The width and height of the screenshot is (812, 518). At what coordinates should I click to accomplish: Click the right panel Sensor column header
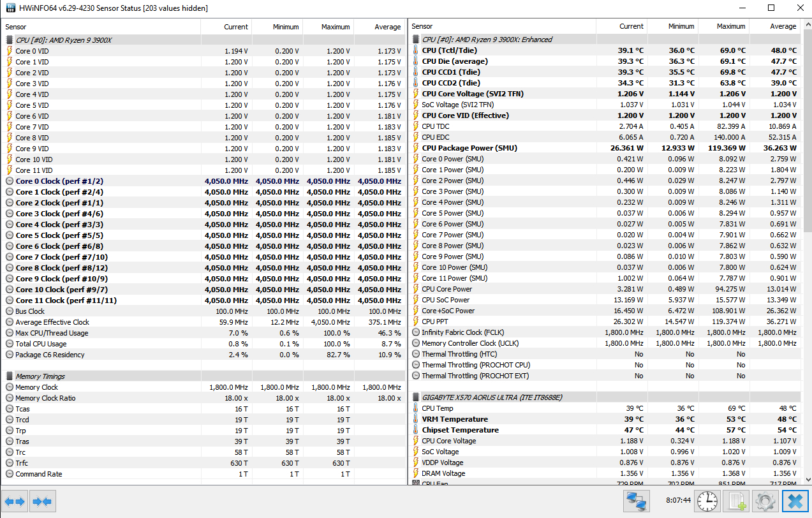coord(502,26)
